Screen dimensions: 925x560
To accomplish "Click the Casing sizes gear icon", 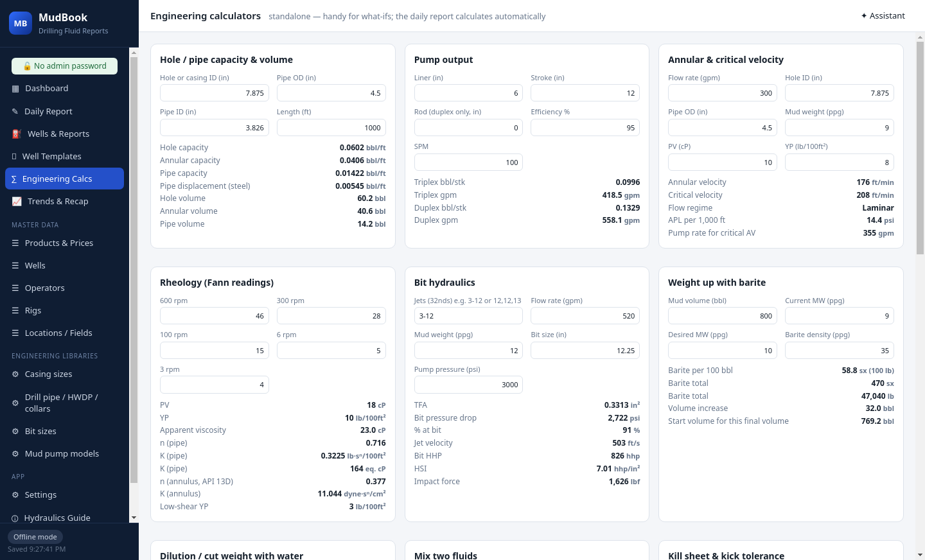I will (x=15, y=374).
